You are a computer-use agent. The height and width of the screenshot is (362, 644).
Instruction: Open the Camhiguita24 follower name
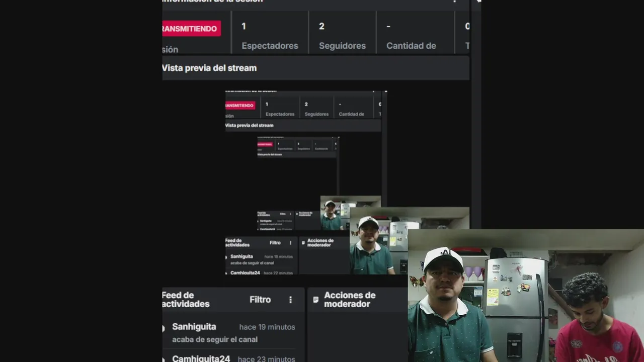pyautogui.click(x=201, y=358)
